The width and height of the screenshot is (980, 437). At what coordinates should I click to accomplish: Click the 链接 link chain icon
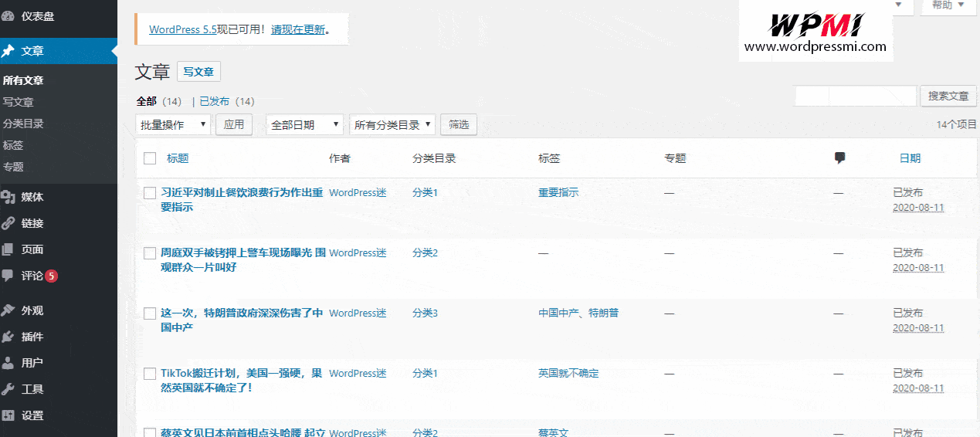[8, 223]
